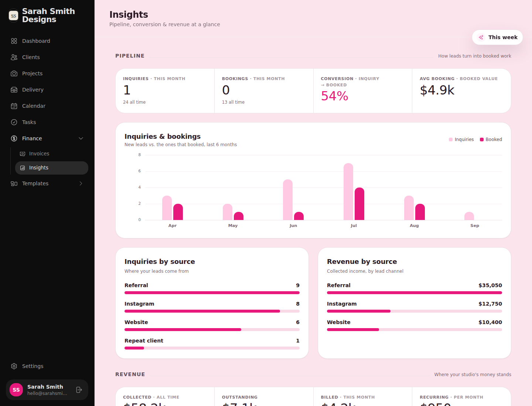Click the Repeat client label

pyautogui.click(x=144, y=341)
